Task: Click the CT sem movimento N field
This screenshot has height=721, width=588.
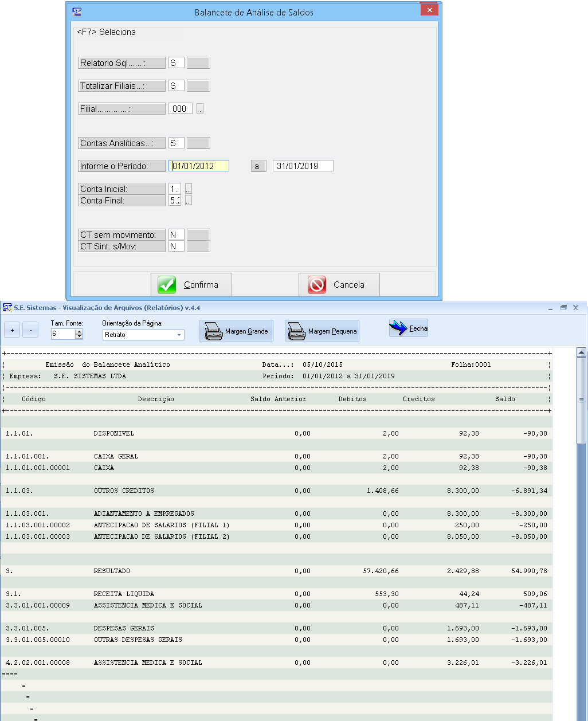Action: click(176, 235)
